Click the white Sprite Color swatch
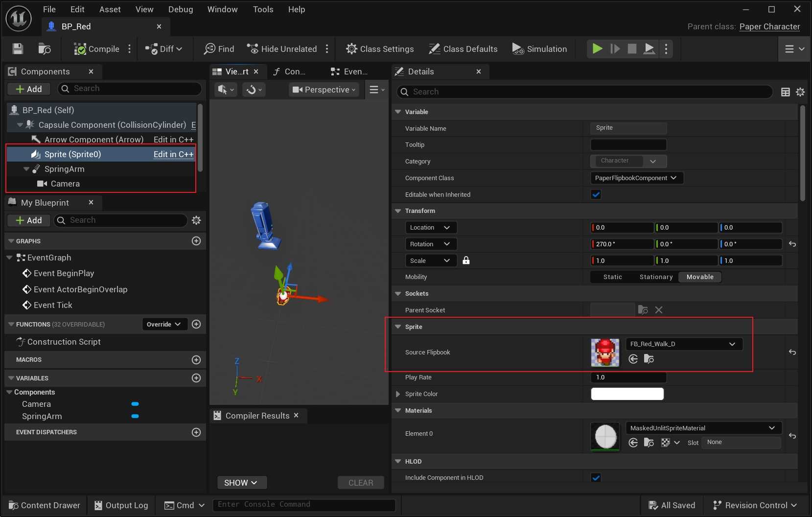The width and height of the screenshot is (812, 517). tap(627, 394)
